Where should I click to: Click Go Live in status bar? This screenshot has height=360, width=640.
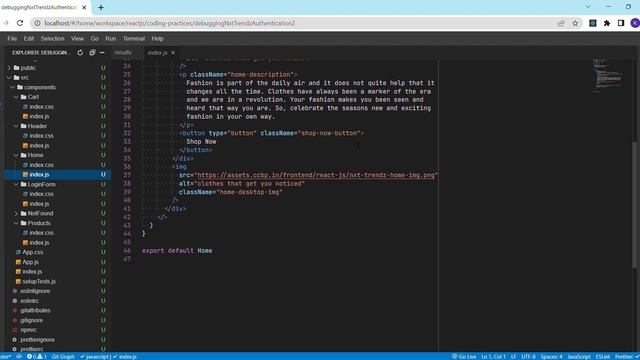tap(464, 356)
